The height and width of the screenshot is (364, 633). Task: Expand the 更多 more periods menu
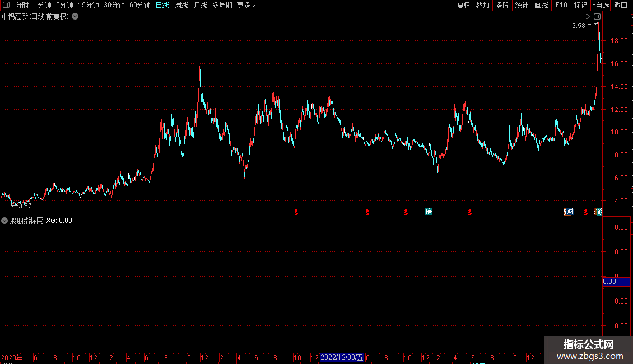[246, 5]
